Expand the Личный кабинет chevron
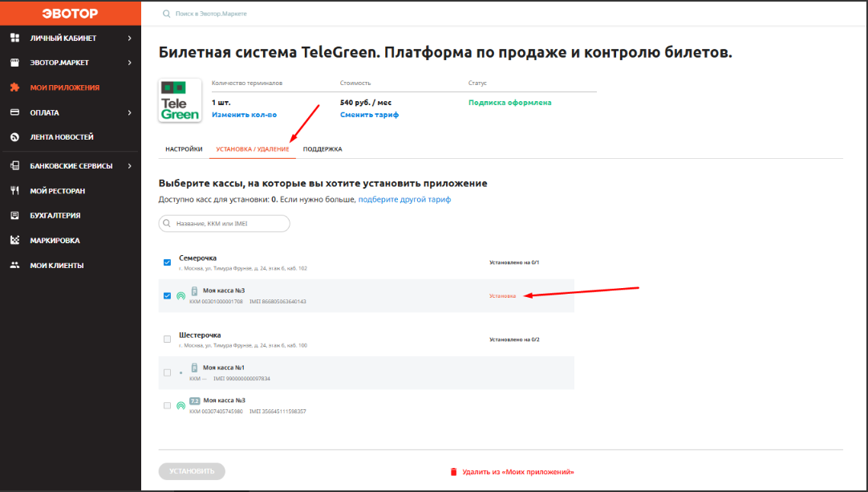The width and height of the screenshot is (868, 492). coord(129,38)
